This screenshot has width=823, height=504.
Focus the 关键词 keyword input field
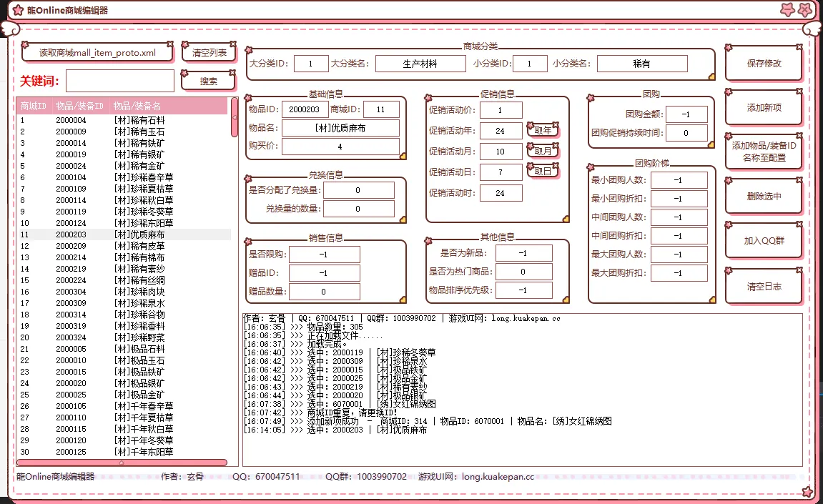[x=120, y=81]
